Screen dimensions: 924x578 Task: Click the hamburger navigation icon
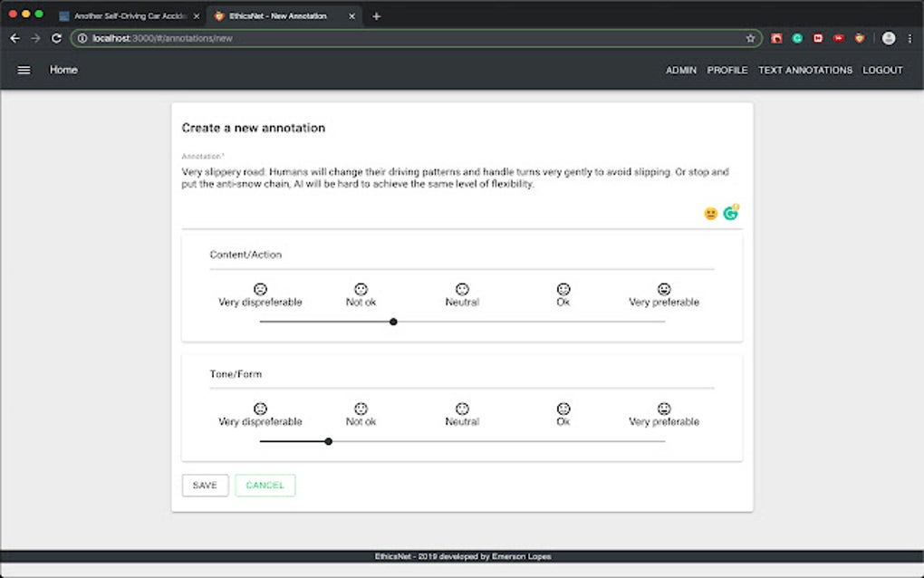24,70
